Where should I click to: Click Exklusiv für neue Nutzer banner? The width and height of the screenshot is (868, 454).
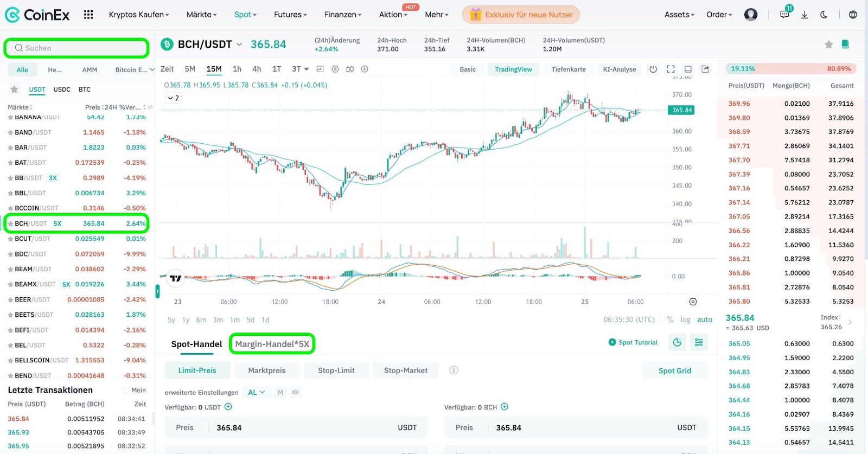521,15
